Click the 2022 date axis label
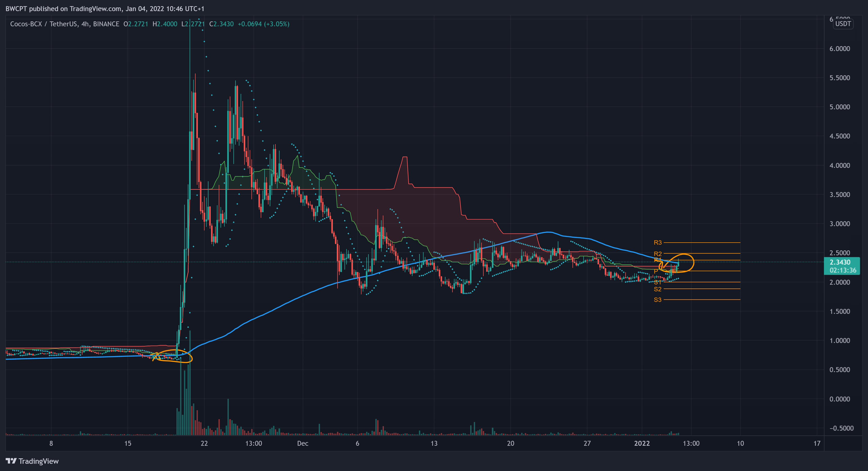868x471 pixels. [642, 443]
